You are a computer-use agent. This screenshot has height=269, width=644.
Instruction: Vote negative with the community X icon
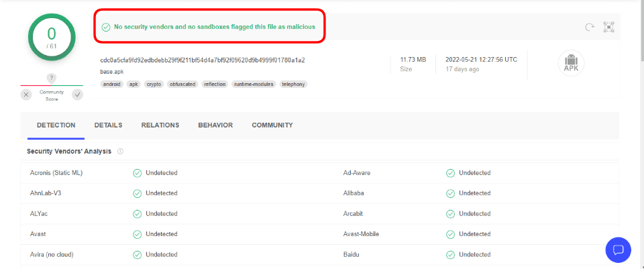pyautogui.click(x=26, y=95)
